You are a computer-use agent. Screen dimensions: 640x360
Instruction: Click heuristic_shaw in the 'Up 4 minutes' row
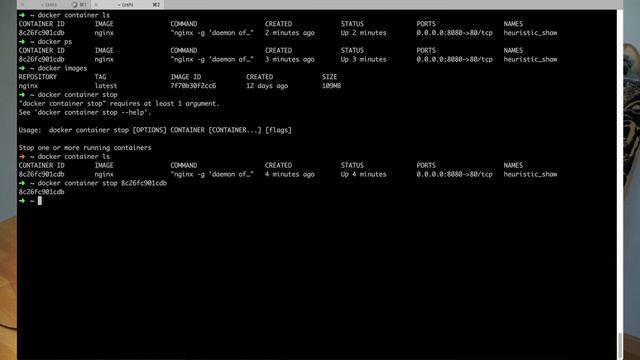pyautogui.click(x=530, y=174)
